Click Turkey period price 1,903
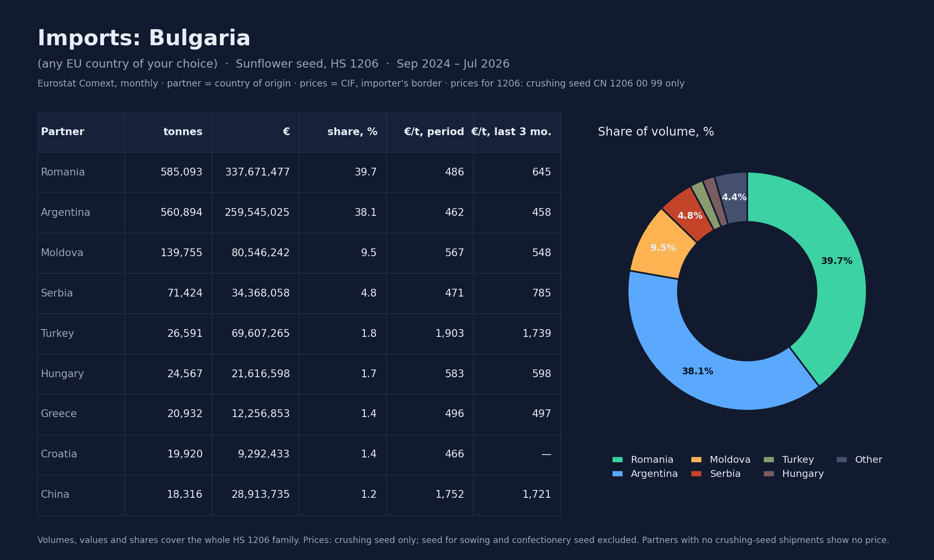The image size is (934, 560). (x=449, y=334)
